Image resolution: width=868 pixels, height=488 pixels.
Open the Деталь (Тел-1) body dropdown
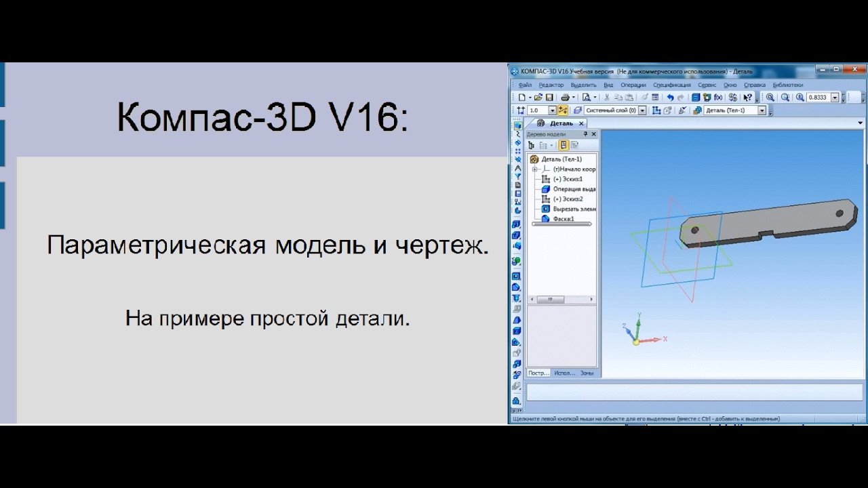762,110
